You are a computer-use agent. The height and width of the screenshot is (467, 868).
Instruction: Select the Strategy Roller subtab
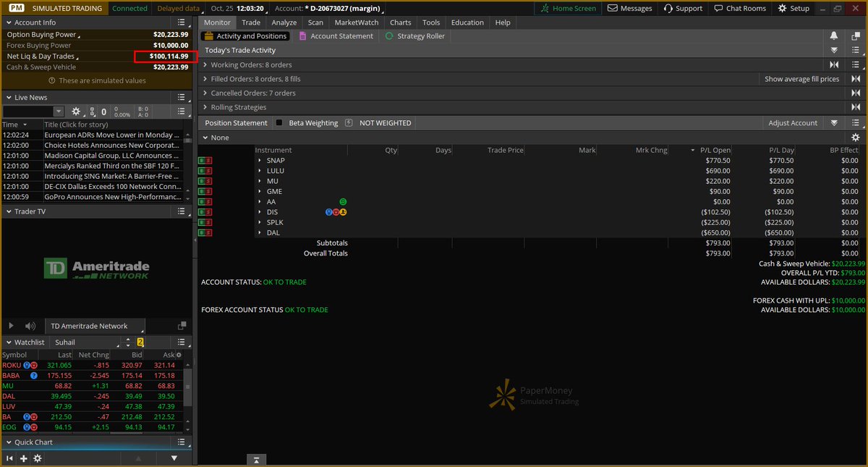[x=414, y=36]
